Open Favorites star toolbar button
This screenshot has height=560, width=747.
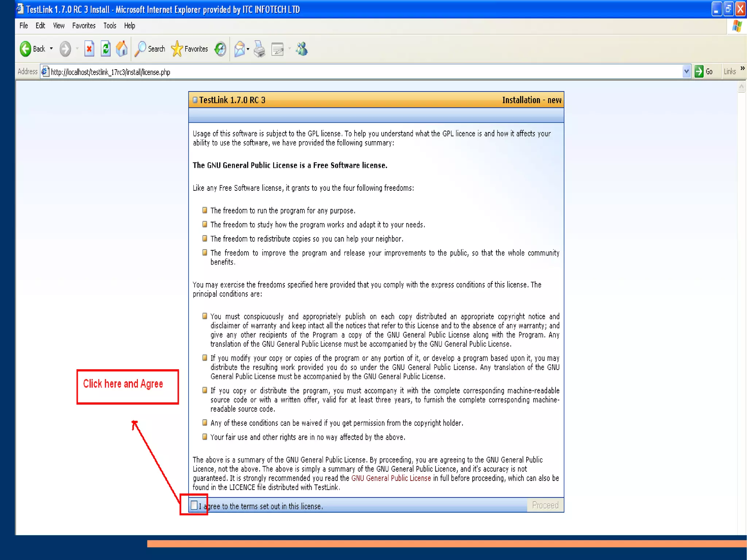tap(189, 49)
